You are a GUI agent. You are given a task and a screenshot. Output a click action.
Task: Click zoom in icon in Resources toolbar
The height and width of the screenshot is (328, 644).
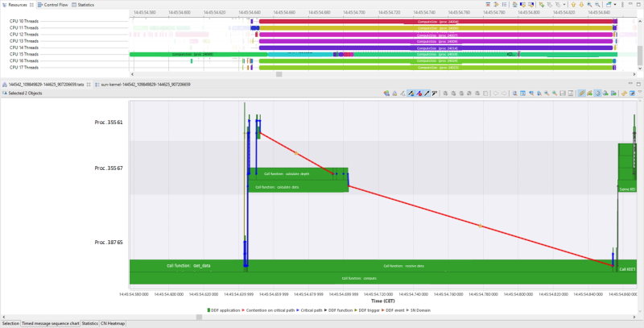(x=589, y=5)
